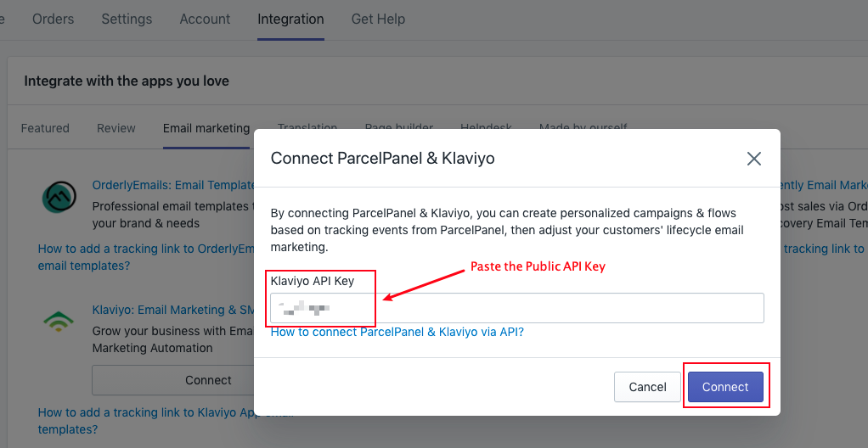Click the Connect button in dialog
The height and width of the screenshot is (448, 868).
[725, 387]
